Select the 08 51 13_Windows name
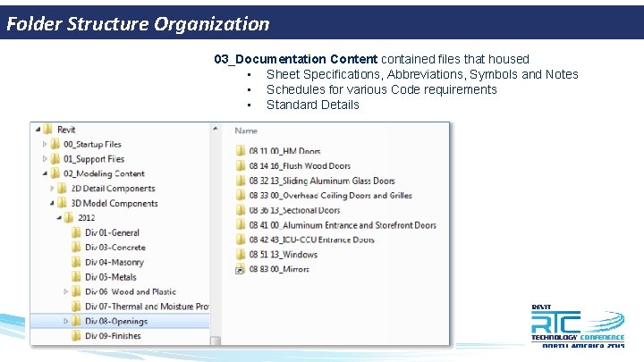Screen dimensions: 644x362 [284, 255]
